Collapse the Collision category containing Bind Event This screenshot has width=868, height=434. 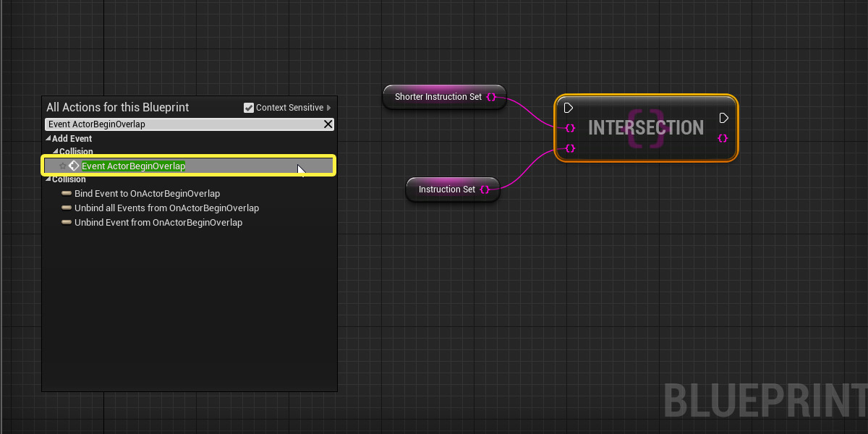coord(48,179)
